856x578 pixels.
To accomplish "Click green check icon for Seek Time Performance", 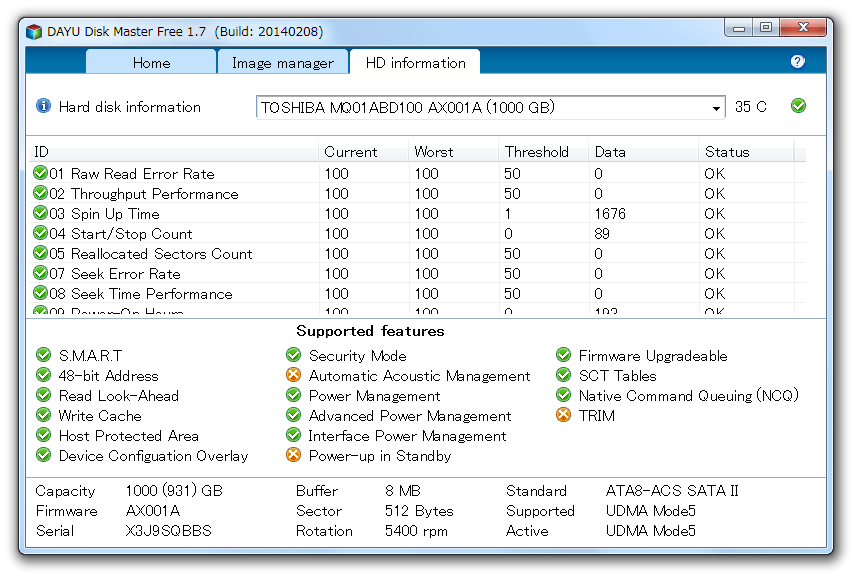I will click(40, 293).
